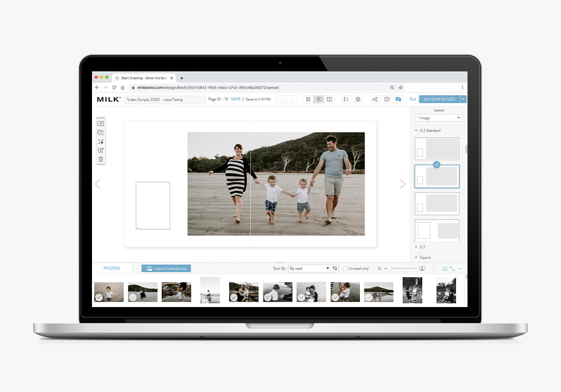Click the browser zoom magnifier icon
The image size is (561, 392).
(392, 87)
